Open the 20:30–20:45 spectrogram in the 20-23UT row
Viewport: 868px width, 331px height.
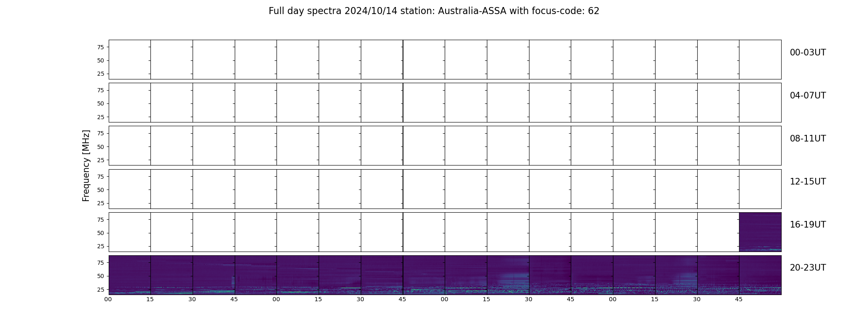pyautogui.click(x=214, y=275)
